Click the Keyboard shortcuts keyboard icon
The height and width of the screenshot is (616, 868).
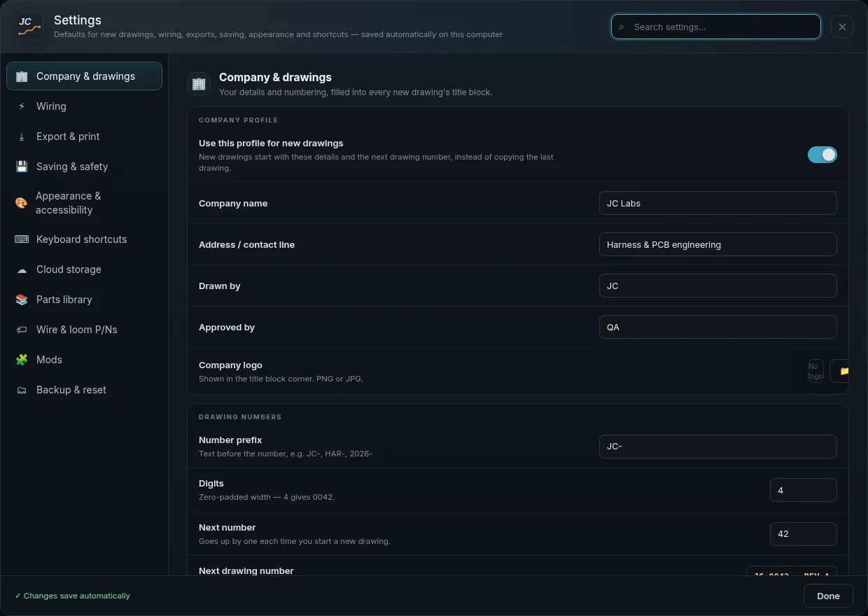tap(22, 239)
